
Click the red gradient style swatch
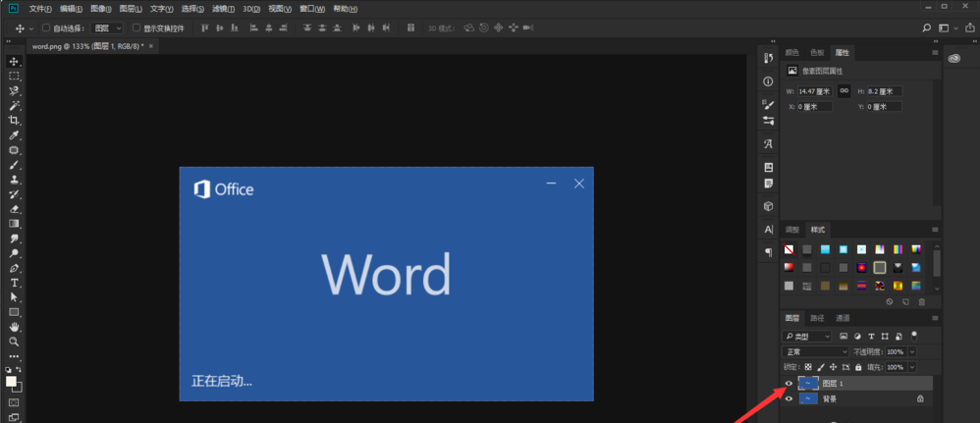click(x=789, y=267)
